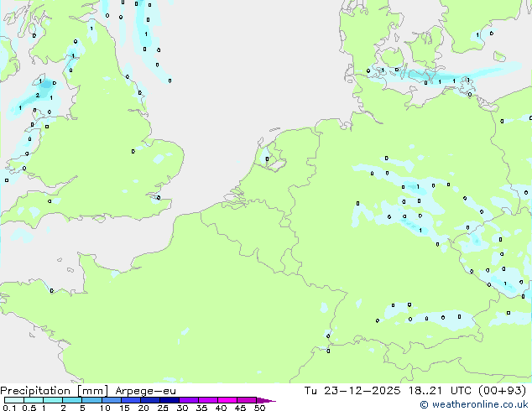This screenshot has width=532, height=411.
Task: Select legend swatch between 45 and 50
Action: (247, 400)
